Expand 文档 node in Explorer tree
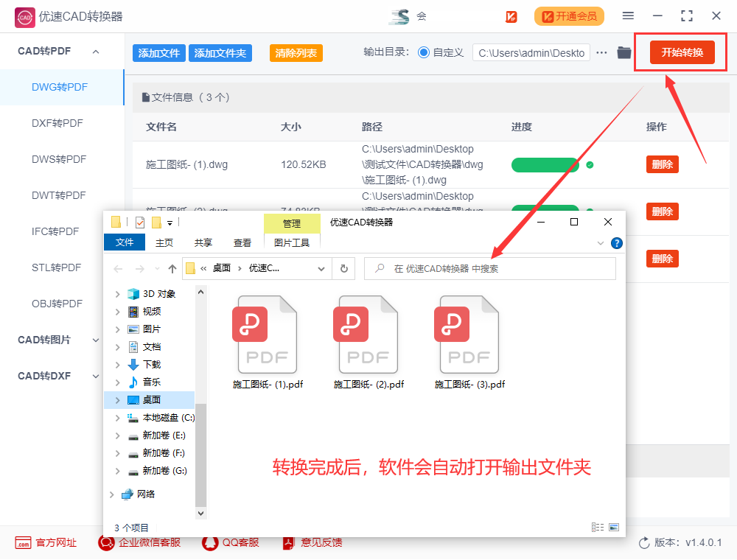737x560 pixels. [x=117, y=347]
